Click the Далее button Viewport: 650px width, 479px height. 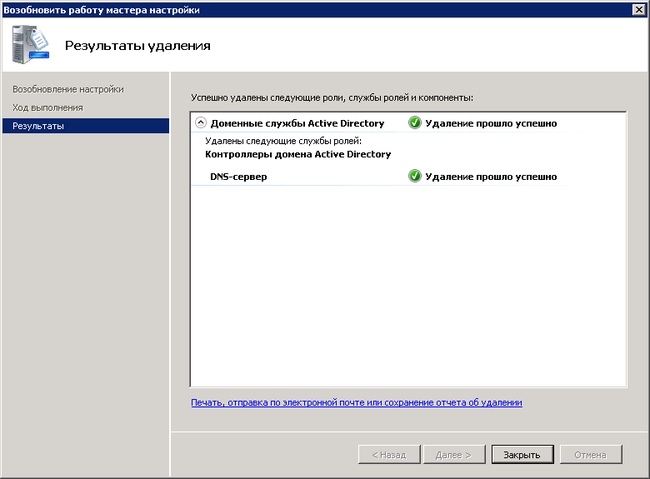click(x=454, y=455)
